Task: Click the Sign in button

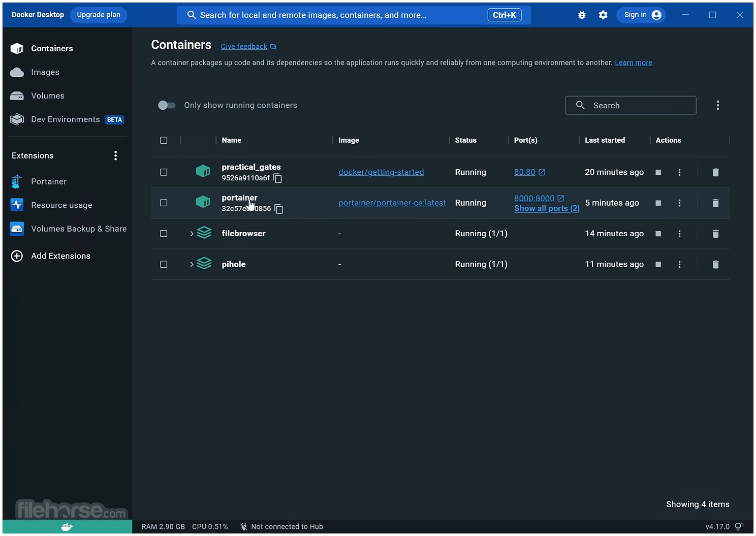Action: 642,15
